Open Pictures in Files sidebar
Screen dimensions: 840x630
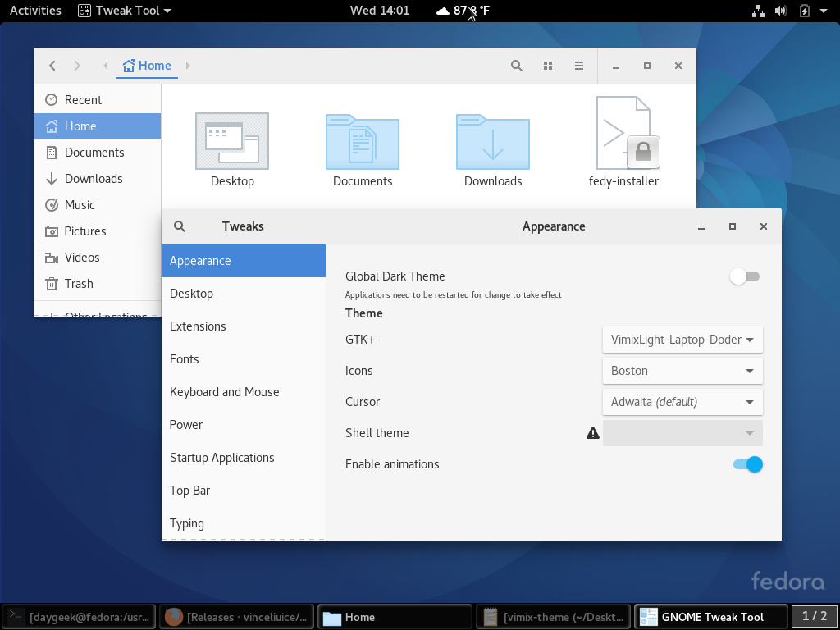click(x=97, y=231)
